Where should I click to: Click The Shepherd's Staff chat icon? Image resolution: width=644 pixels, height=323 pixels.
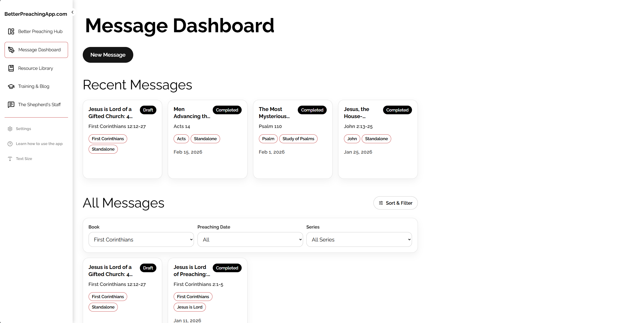click(x=11, y=105)
